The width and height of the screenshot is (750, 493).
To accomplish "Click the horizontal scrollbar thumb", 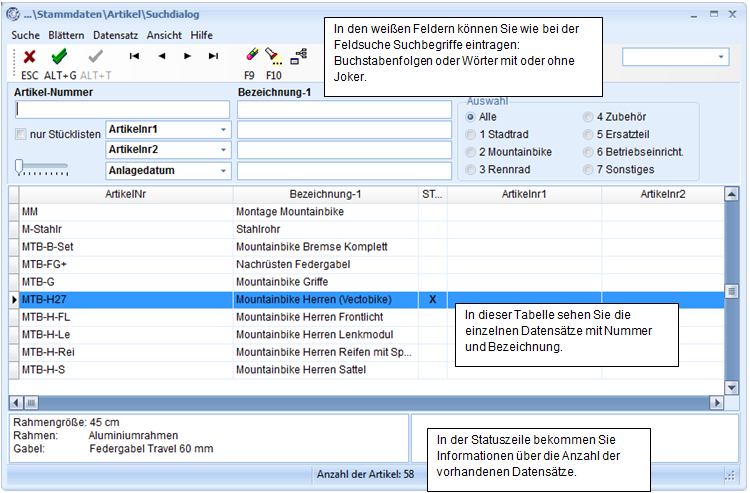I will tap(31, 403).
